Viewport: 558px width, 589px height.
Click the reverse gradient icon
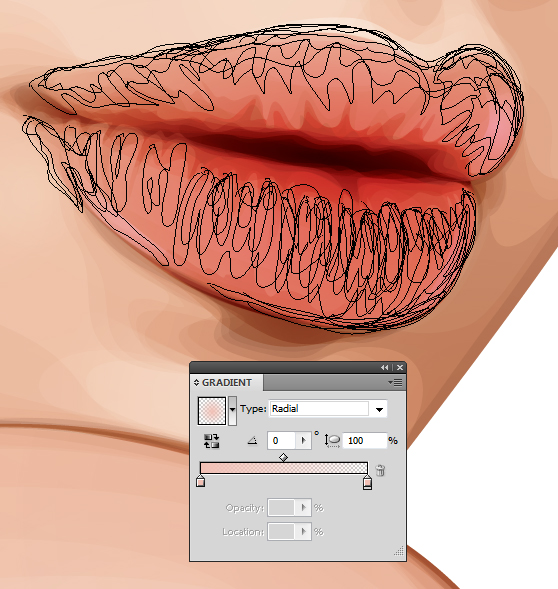[x=212, y=441]
